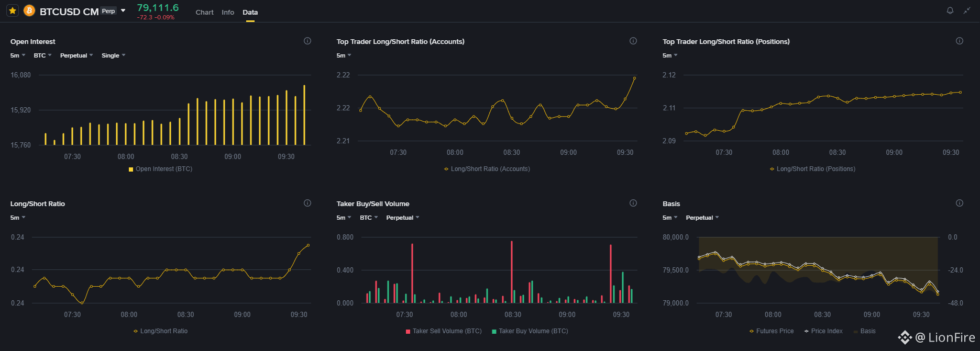Open the Perpetual dropdown in Basis panel
This screenshot has height=351, width=980.
[x=702, y=218]
